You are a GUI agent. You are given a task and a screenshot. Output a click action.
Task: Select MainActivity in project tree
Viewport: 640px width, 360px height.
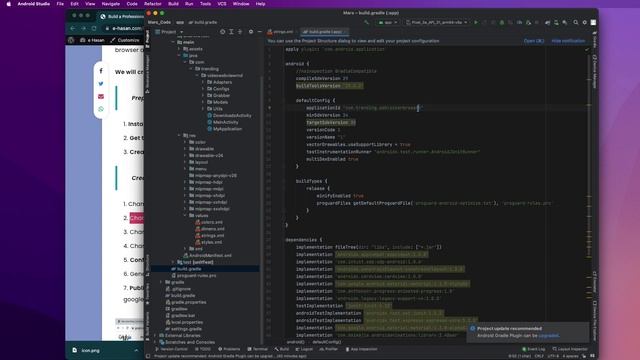click(x=225, y=122)
